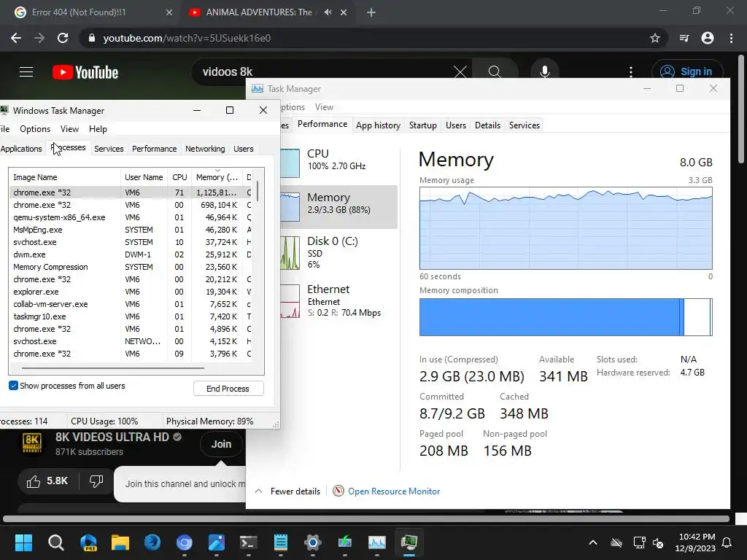The width and height of the screenshot is (747, 560).
Task: Click the YouTube search magnifier button
Action: pyautogui.click(x=495, y=72)
